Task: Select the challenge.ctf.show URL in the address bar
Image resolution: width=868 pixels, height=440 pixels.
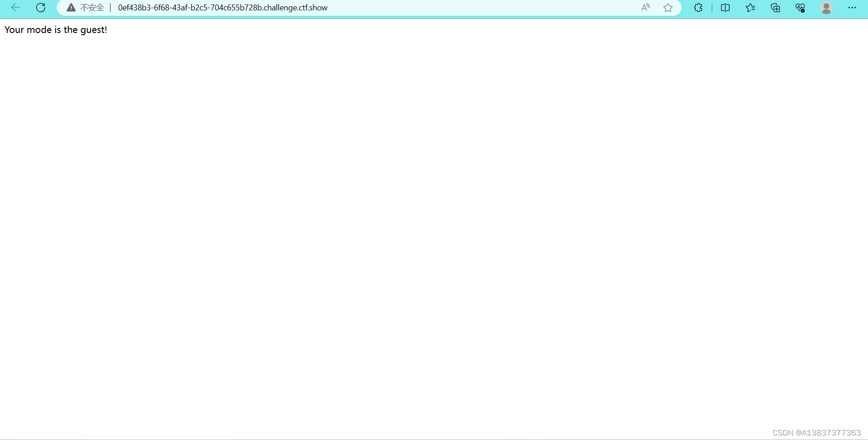Action: coord(222,8)
